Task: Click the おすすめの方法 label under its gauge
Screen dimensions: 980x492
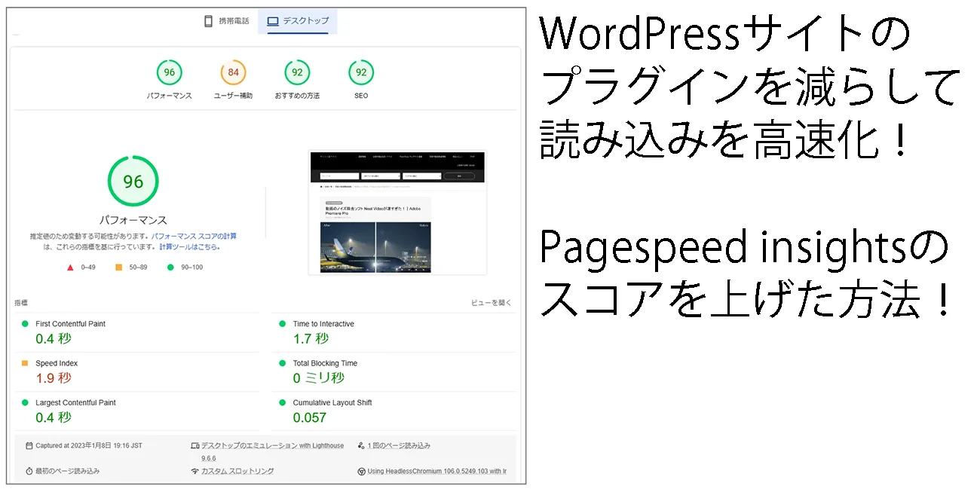Action: click(x=297, y=96)
